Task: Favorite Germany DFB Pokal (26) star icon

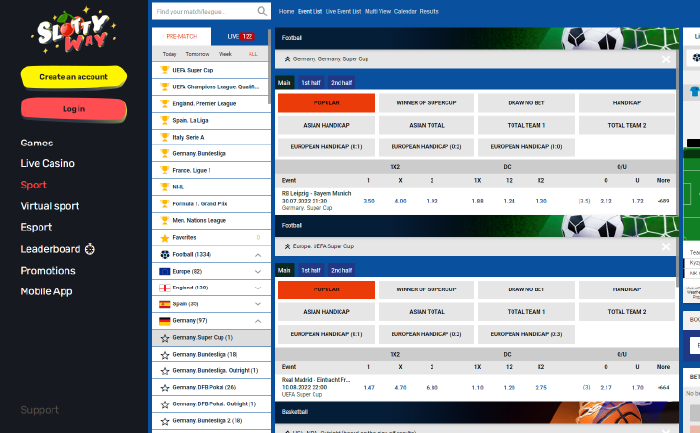Action: tap(165, 387)
